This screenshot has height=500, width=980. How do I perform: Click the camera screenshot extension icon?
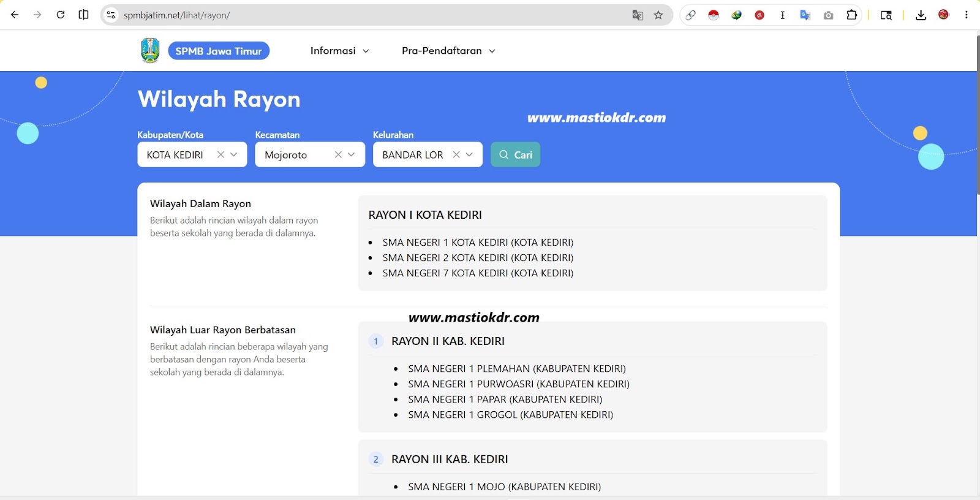[x=829, y=15]
